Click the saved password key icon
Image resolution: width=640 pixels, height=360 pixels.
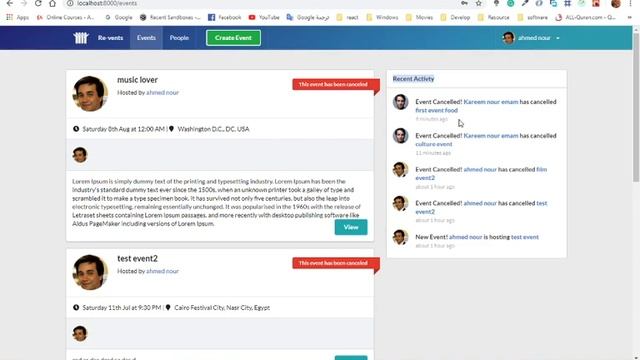464,3
